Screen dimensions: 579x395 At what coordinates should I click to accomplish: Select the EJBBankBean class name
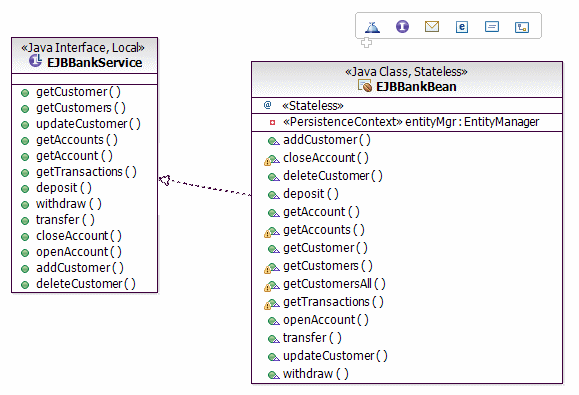(416, 86)
